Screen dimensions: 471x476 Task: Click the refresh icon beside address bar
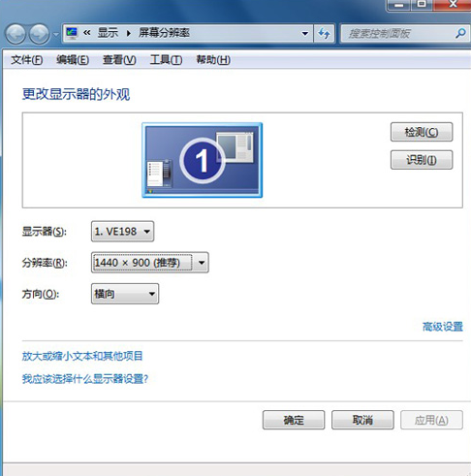[x=324, y=33]
